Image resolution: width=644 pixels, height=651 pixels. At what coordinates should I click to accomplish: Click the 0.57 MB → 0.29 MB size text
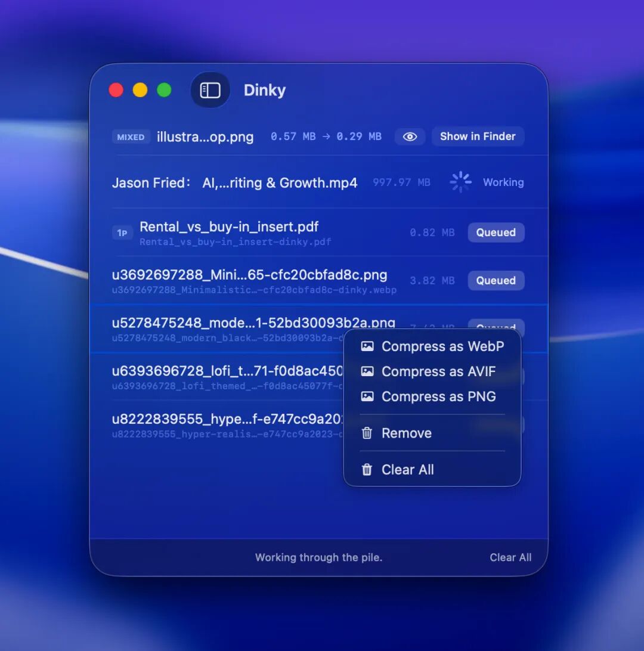326,137
